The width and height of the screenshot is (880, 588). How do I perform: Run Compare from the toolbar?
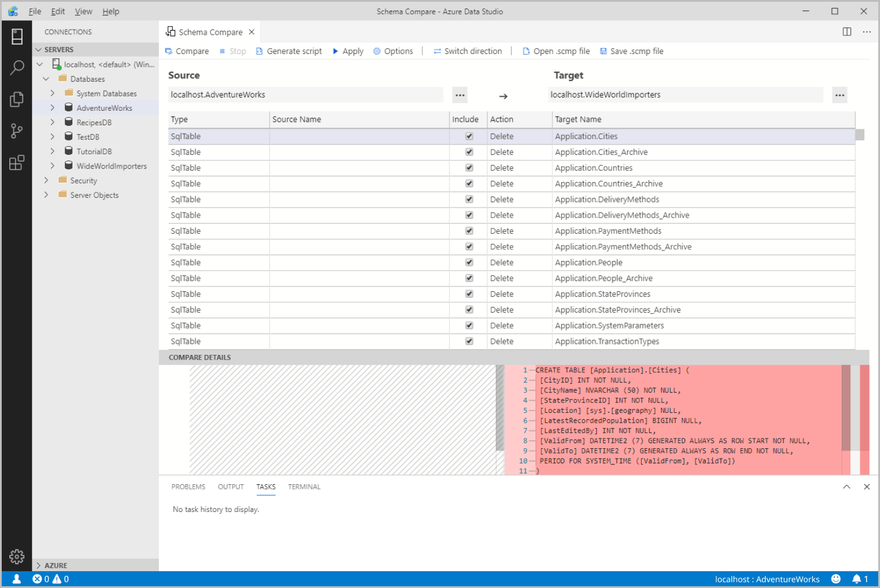(187, 51)
